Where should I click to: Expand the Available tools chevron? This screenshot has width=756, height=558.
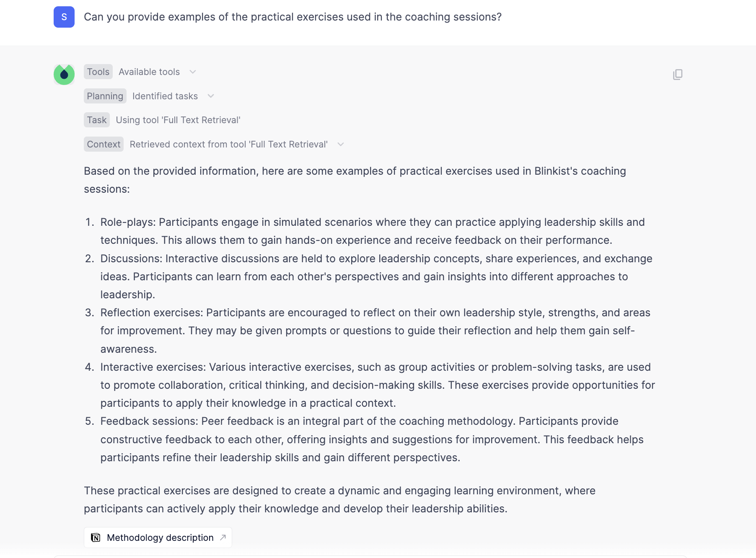pyautogui.click(x=193, y=72)
